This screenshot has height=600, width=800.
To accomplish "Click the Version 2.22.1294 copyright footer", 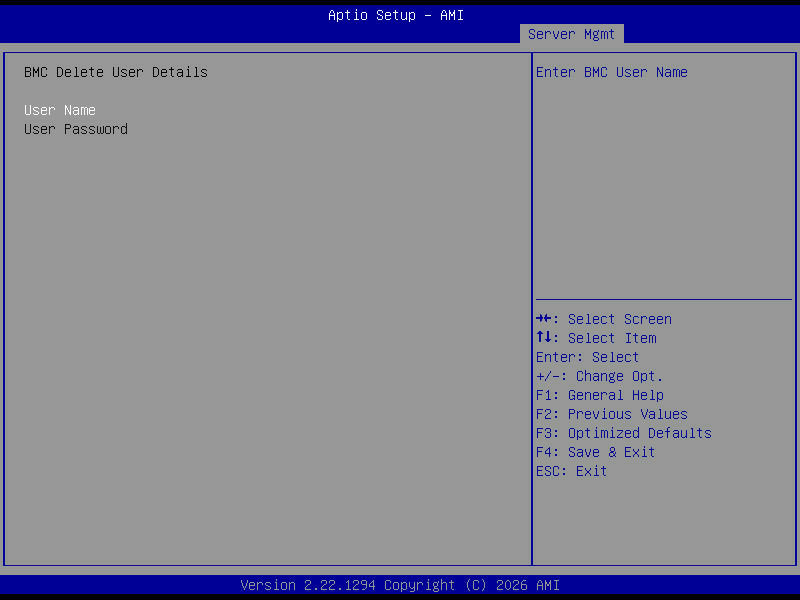I will tap(400, 585).
